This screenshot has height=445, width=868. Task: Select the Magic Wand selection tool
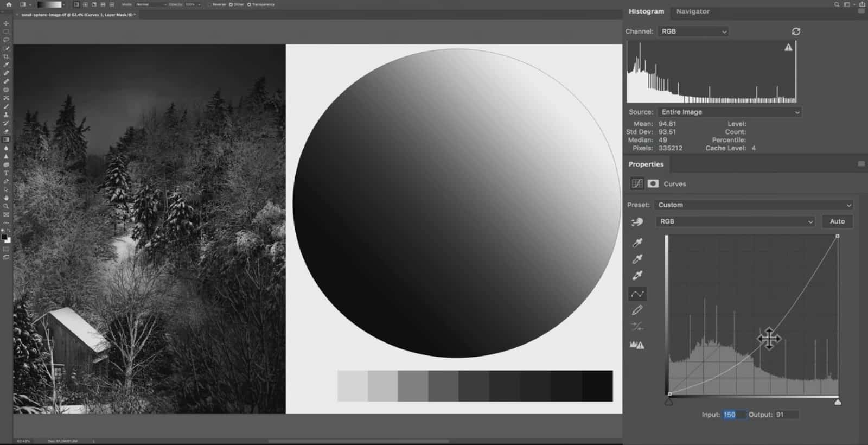pos(7,48)
